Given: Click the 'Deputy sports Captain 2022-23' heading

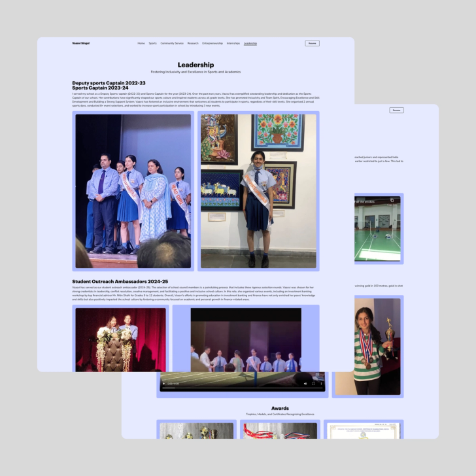Looking at the screenshot, I should [x=109, y=83].
